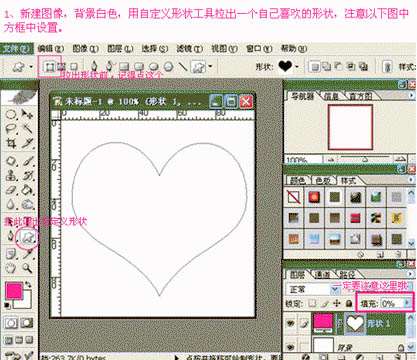Switch to the 直方图 (Histogram) tab
The width and height of the screenshot is (417, 360).
pos(360,97)
